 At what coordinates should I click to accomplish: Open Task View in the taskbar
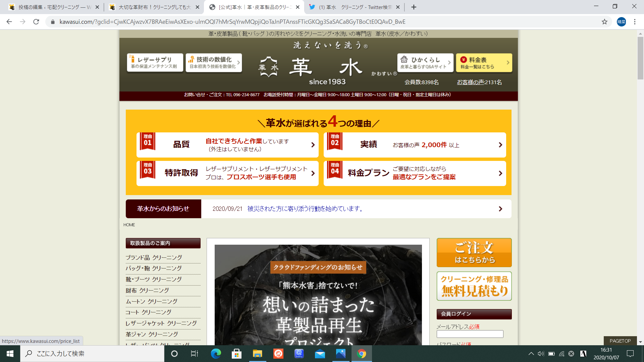click(x=195, y=354)
